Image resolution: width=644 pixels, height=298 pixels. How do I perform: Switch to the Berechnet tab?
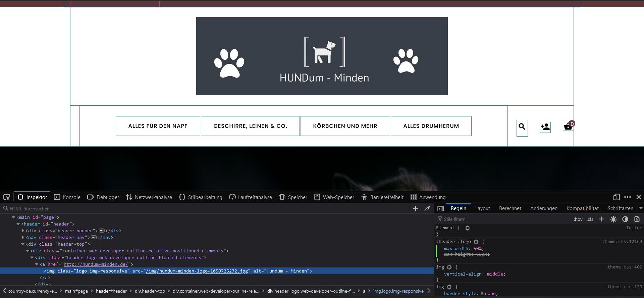(x=510, y=208)
